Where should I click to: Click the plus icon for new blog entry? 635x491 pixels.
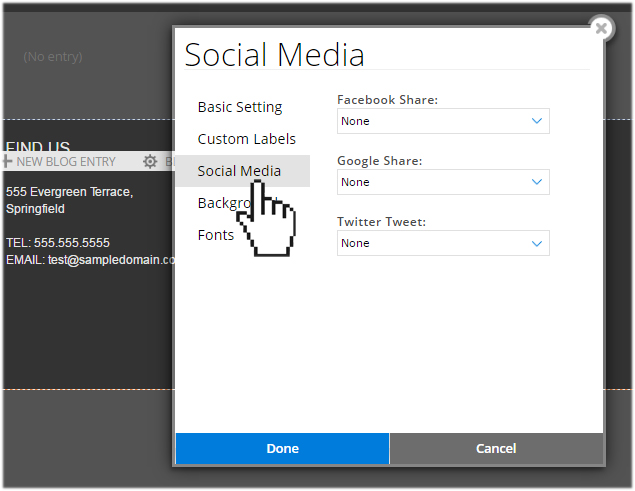7,161
